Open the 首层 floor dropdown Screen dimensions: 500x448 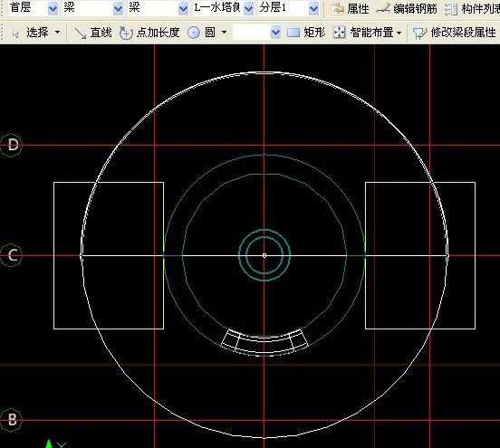(x=53, y=9)
